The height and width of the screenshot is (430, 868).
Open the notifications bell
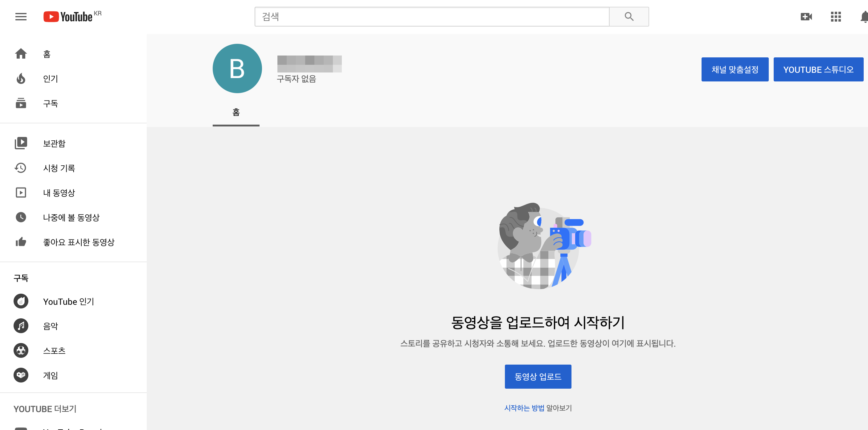tap(864, 17)
